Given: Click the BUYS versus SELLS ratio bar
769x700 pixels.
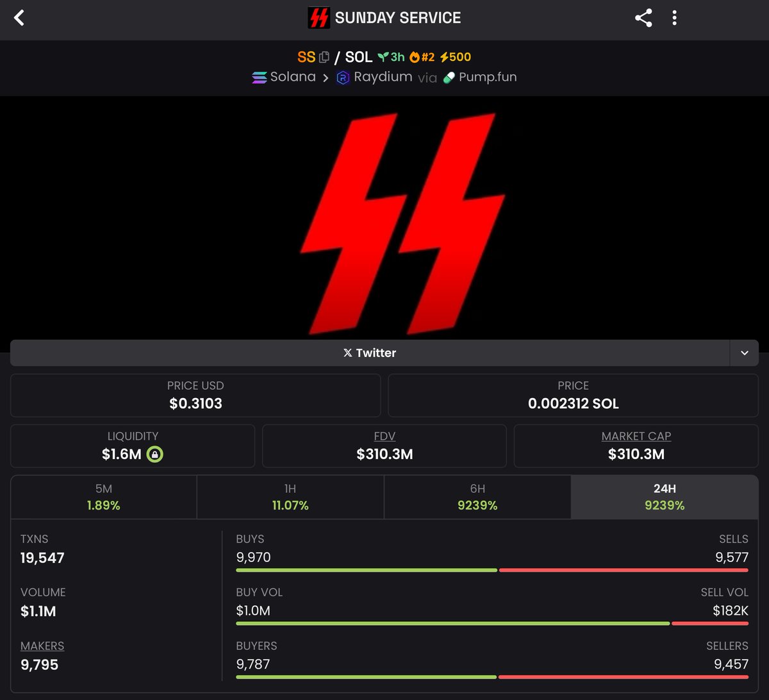Looking at the screenshot, I should (492, 570).
